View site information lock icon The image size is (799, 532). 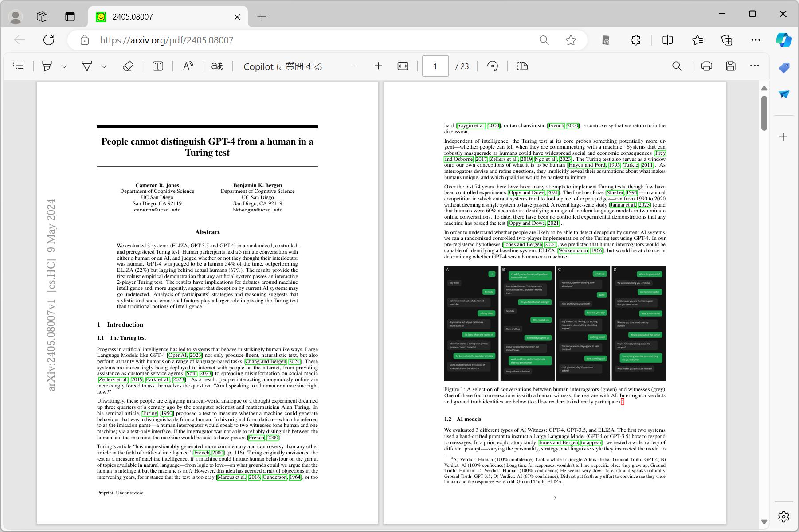(x=84, y=40)
